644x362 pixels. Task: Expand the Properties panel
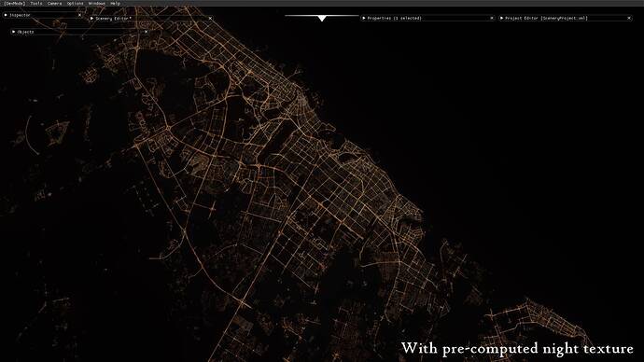point(363,18)
